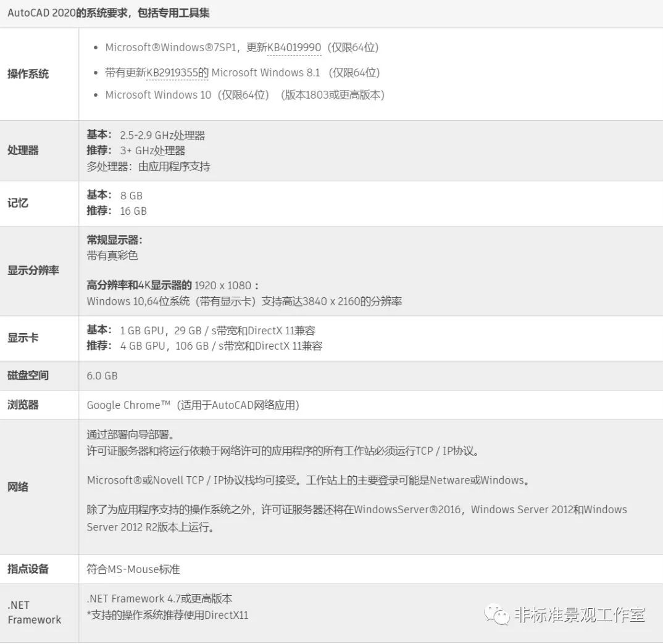Select the '带有真彩色' text

[x=112, y=255]
